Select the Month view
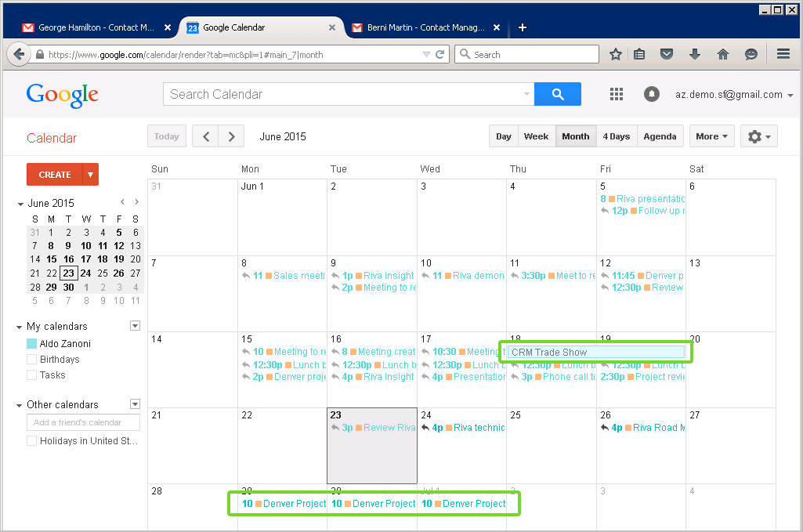Screen dimensions: 803x532 [x=576, y=136]
